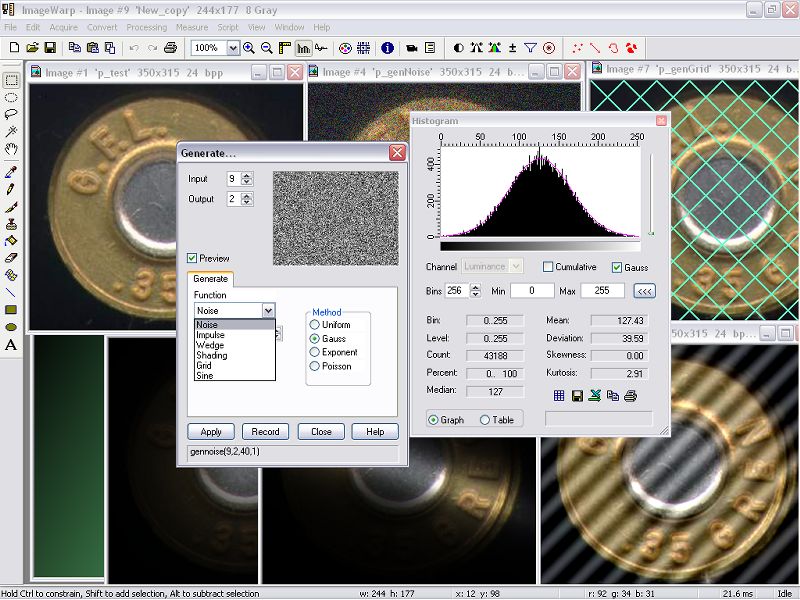Toggle the Histogram toolbar icon

pos(303,48)
